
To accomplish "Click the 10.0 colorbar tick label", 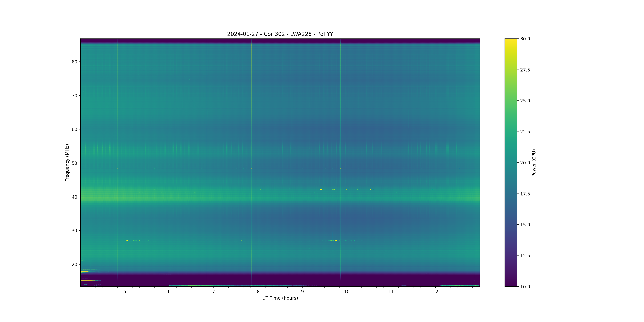I will pyautogui.click(x=525, y=287).
